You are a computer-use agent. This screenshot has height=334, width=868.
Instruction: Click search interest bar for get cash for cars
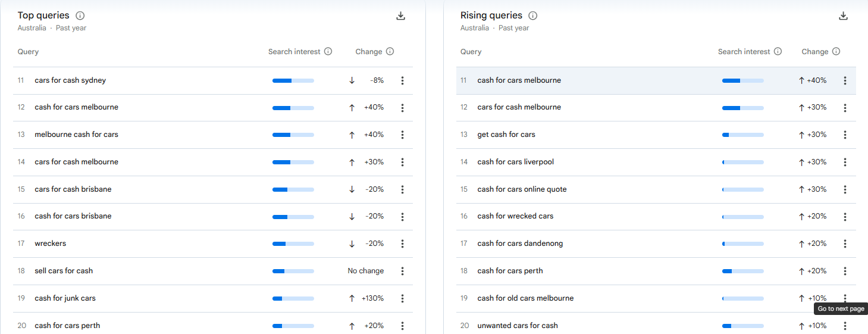point(743,135)
